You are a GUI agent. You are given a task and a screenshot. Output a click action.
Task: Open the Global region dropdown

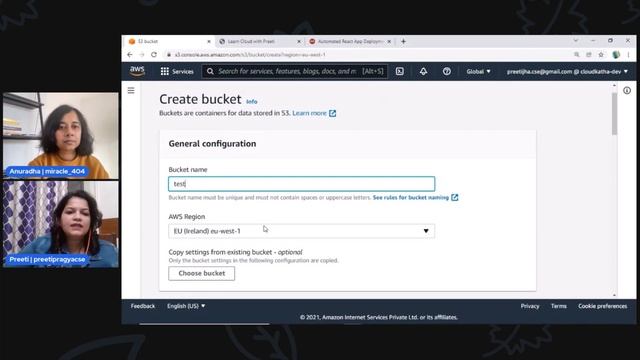(478, 71)
